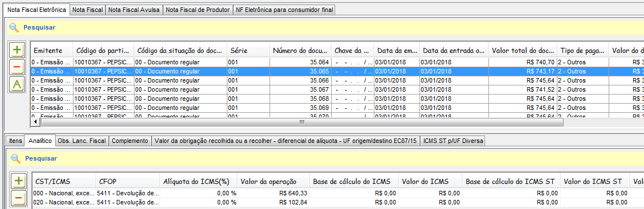Sort by Data da emissão column header
The image size is (644, 209).
[397, 51]
